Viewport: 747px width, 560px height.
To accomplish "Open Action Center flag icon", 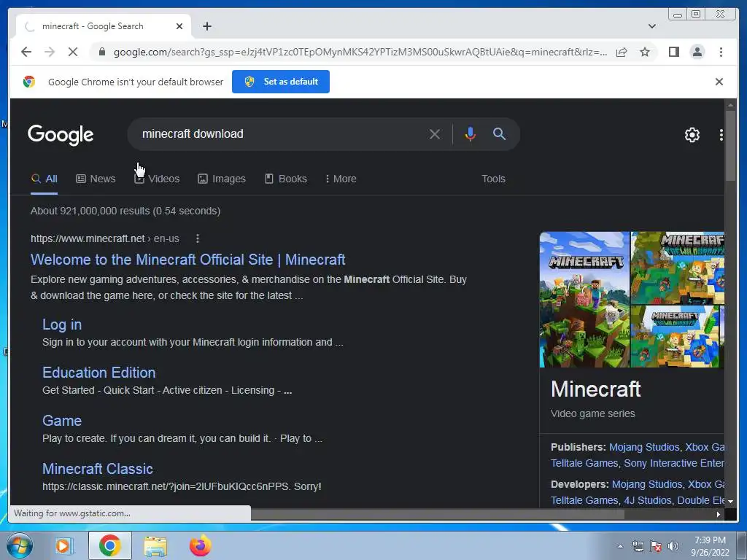I will 656,546.
